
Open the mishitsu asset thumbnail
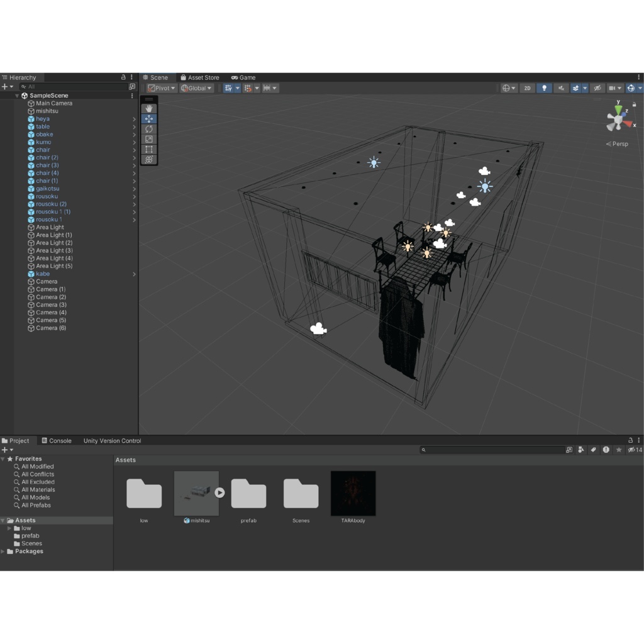point(196,492)
